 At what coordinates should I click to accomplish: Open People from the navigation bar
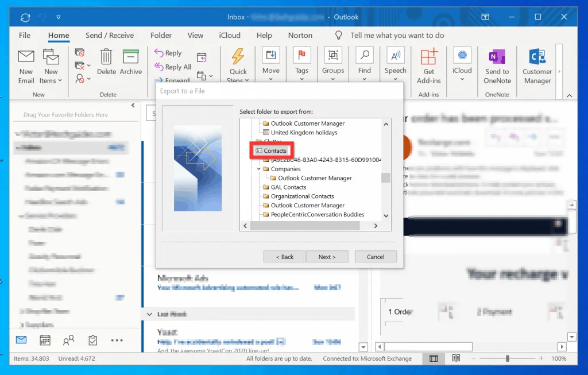click(69, 340)
